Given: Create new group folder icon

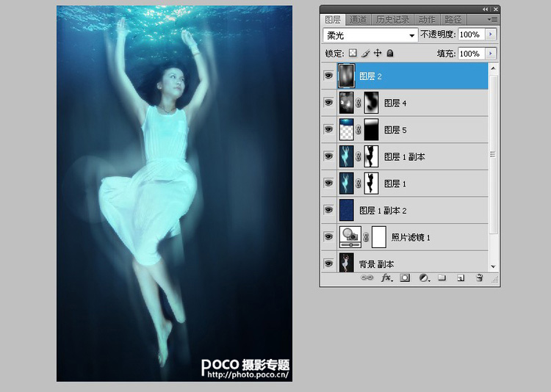Looking at the screenshot, I should tap(442, 277).
